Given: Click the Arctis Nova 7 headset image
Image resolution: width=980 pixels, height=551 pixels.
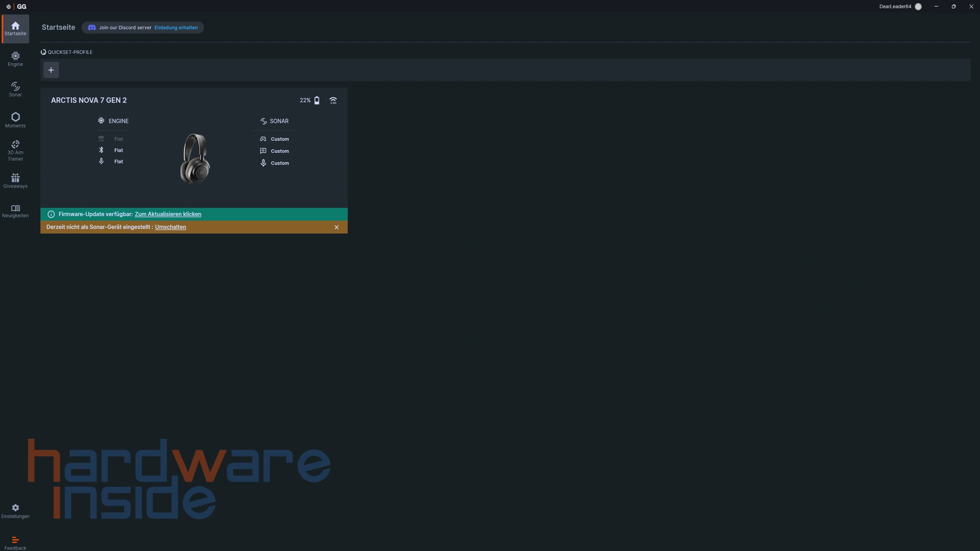Looking at the screenshot, I should pos(195,158).
